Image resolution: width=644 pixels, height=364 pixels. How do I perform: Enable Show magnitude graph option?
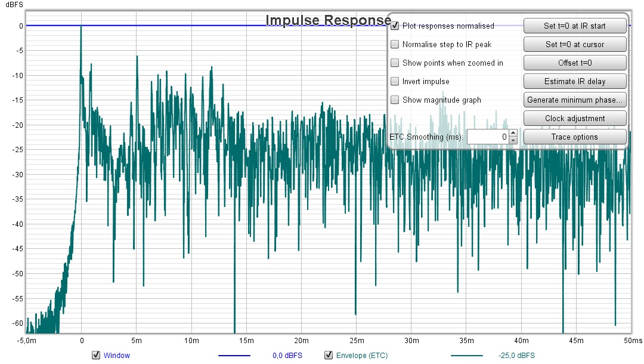click(395, 100)
